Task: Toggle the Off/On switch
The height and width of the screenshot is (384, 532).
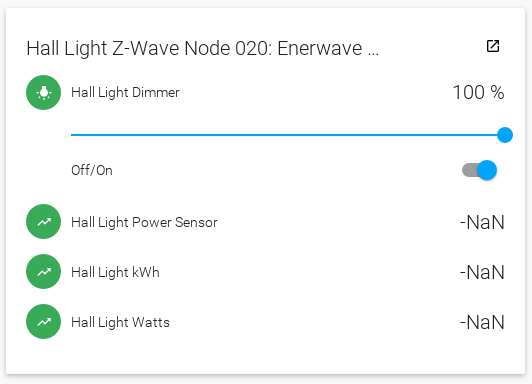Action: coord(479,170)
